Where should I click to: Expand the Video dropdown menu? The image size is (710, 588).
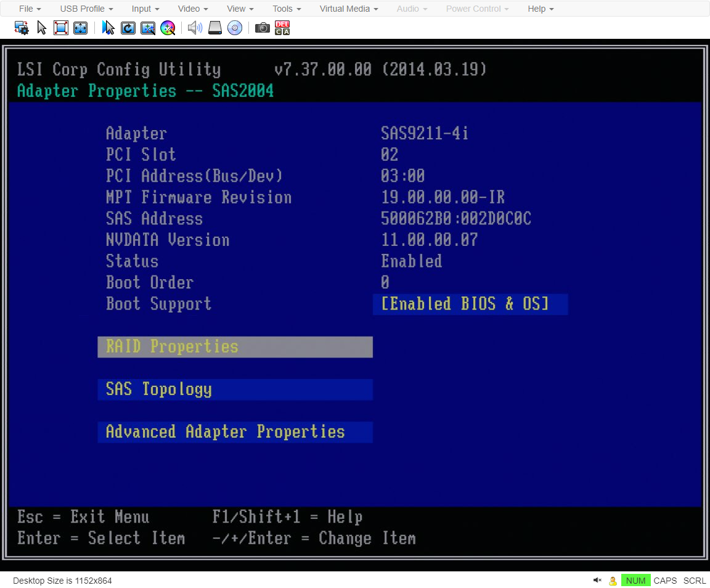(x=193, y=9)
